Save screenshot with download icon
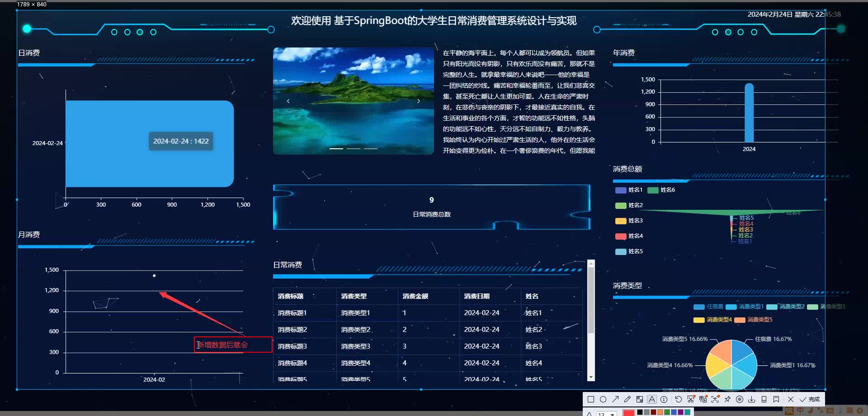Viewport: 868px width, 416px height. (752, 399)
